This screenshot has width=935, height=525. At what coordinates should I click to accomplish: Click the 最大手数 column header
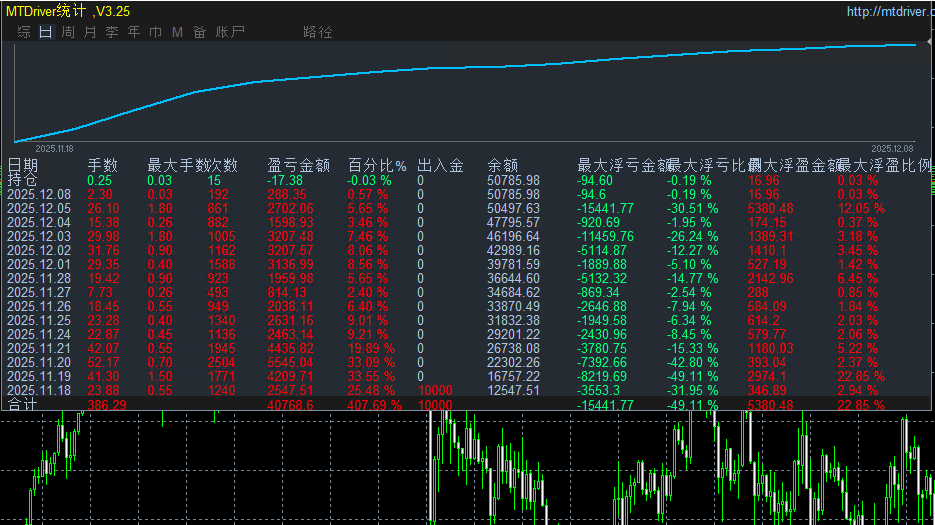pyautogui.click(x=178, y=165)
